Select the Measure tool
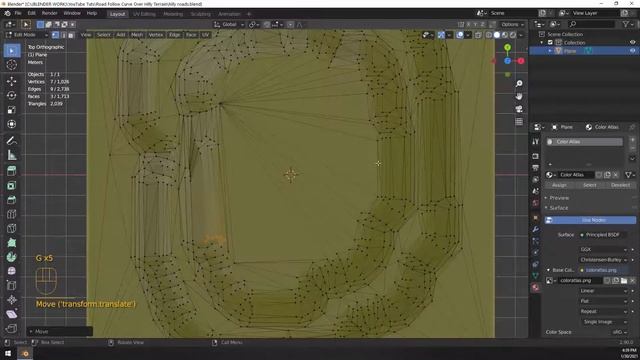The image size is (640, 360). 12,155
